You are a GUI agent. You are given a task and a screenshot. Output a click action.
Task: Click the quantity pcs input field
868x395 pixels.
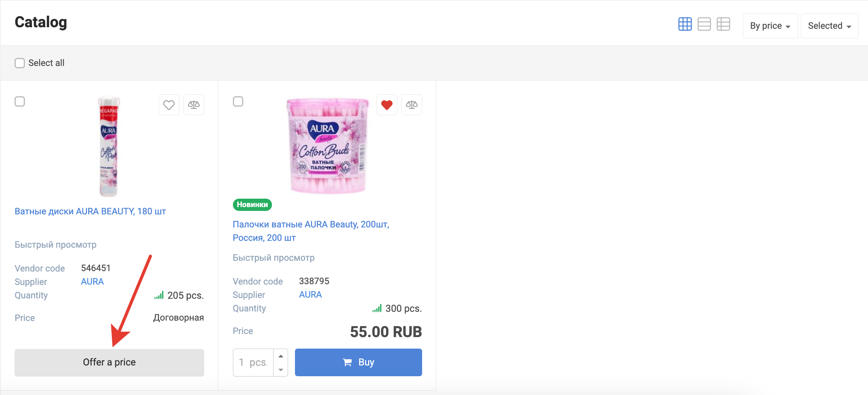[253, 362]
